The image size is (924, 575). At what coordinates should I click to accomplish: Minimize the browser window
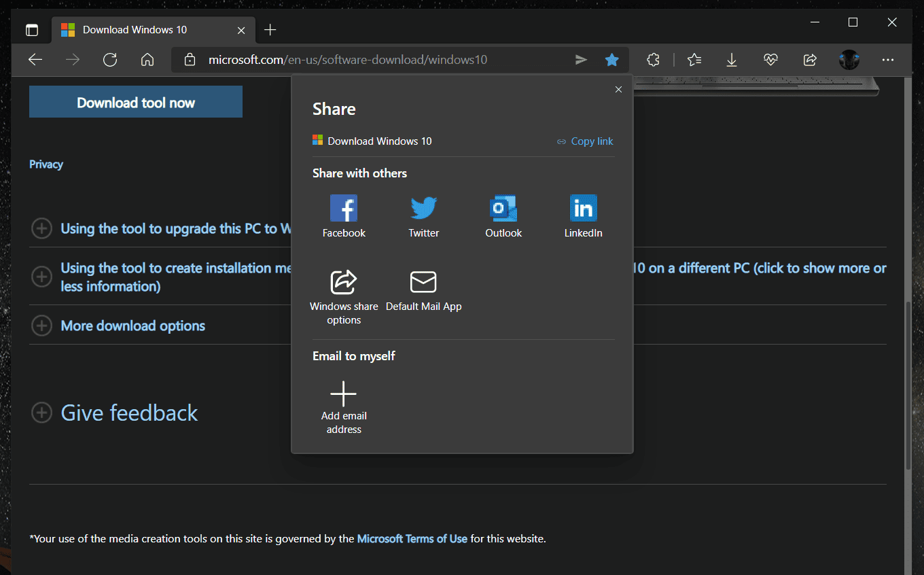click(815, 22)
